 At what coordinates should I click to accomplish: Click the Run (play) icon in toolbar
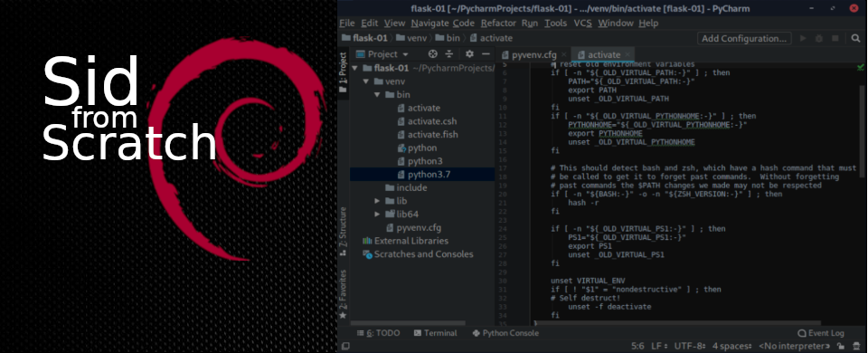[803, 38]
